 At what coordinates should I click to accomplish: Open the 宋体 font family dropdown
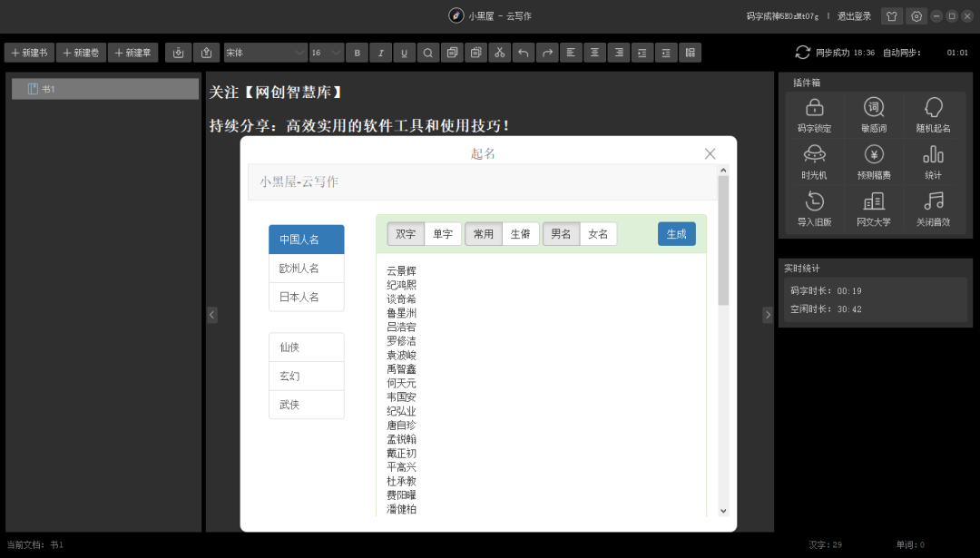(x=264, y=53)
